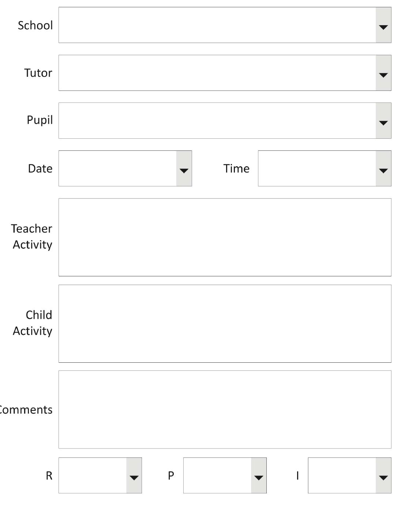Focus the Date combo box text field

(x=117, y=169)
